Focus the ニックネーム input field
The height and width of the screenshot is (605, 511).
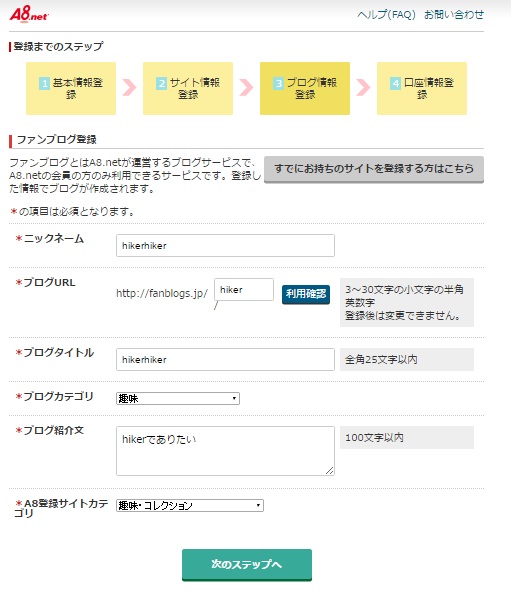pyautogui.click(x=225, y=245)
